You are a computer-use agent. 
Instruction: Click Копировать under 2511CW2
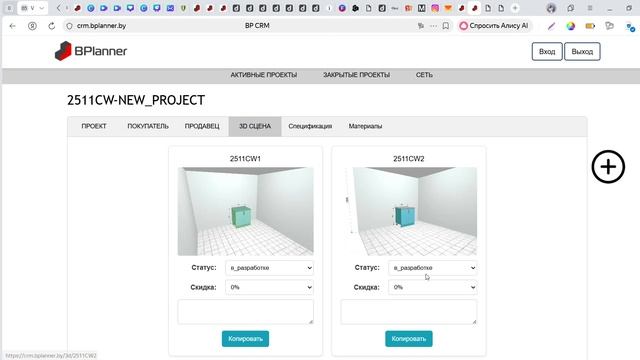[409, 339]
